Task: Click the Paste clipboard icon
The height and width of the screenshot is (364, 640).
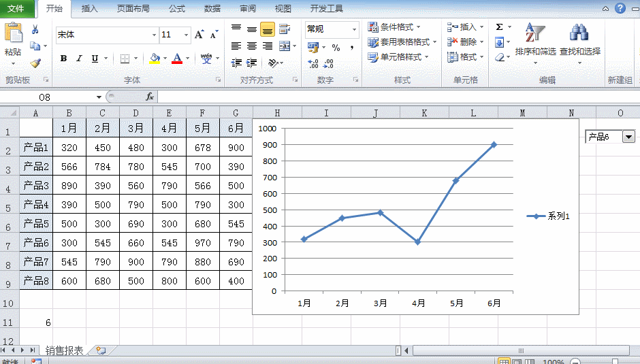Action: (13, 33)
